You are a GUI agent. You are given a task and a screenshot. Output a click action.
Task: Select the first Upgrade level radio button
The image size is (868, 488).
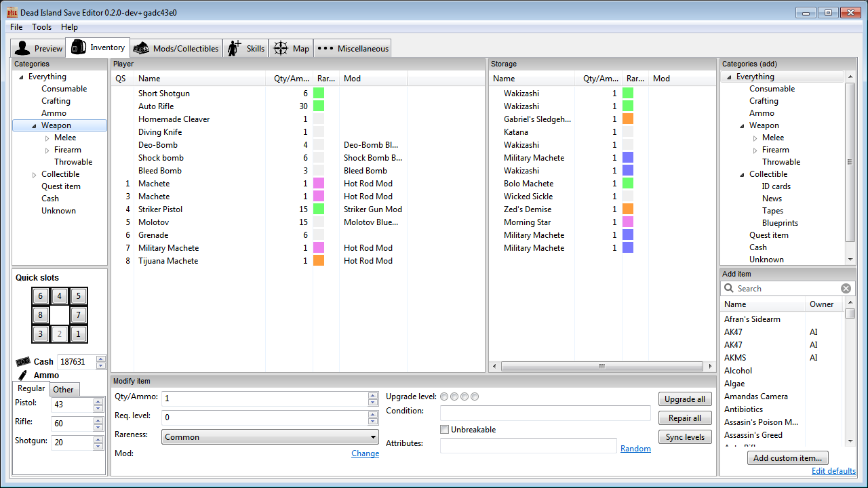click(444, 396)
